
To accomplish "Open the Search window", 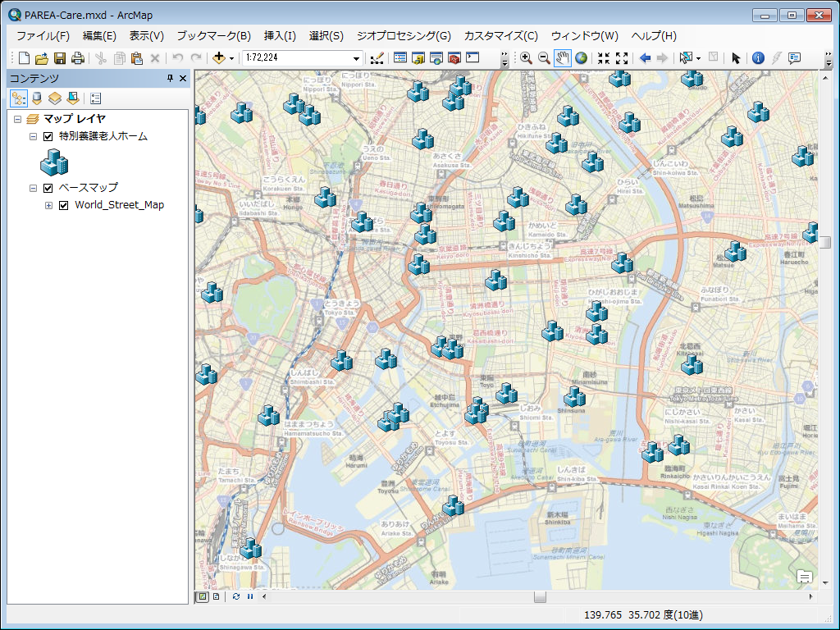I will [436, 58].
